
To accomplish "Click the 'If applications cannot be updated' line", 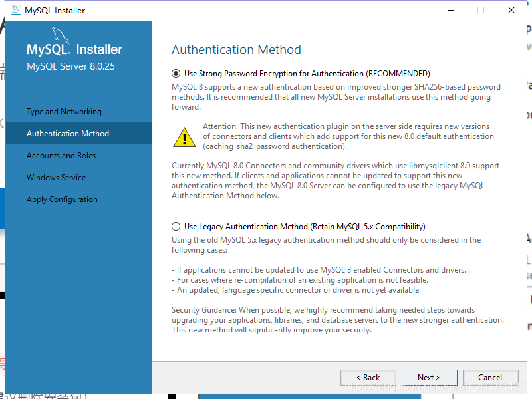I will pos(319,270).
